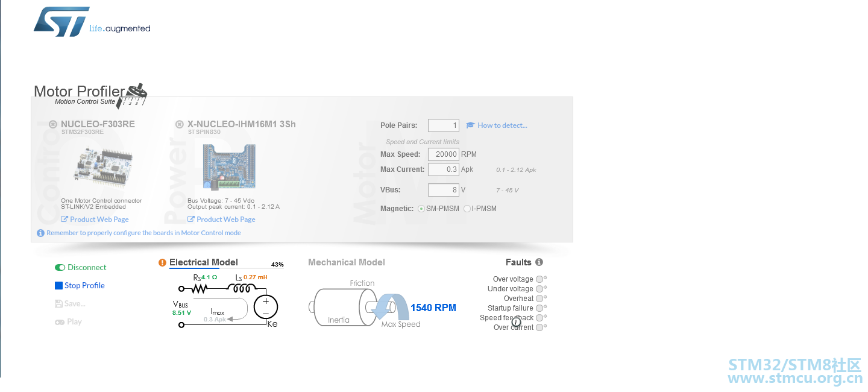Click the Pole Pairs input field
The width and height of the screenshot is (868, 392).
(x=444, y=125)
